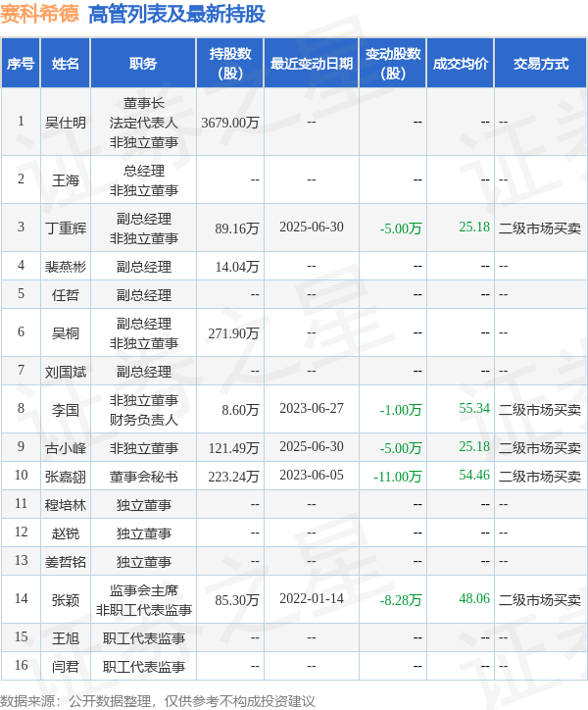This screenshot has height=710, width=588.
Task: Click the 高管列表及最新持股 heading
Action: coord(176,14)
